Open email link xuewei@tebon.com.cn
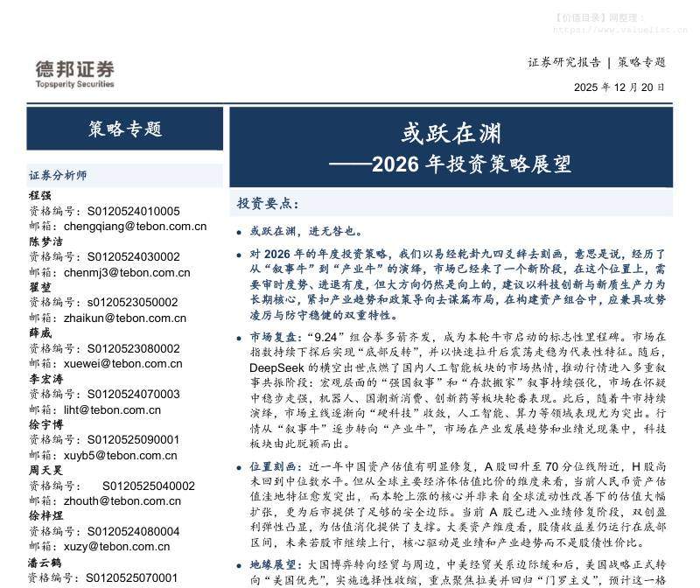 pyautogui.click(x=122, y=363)
